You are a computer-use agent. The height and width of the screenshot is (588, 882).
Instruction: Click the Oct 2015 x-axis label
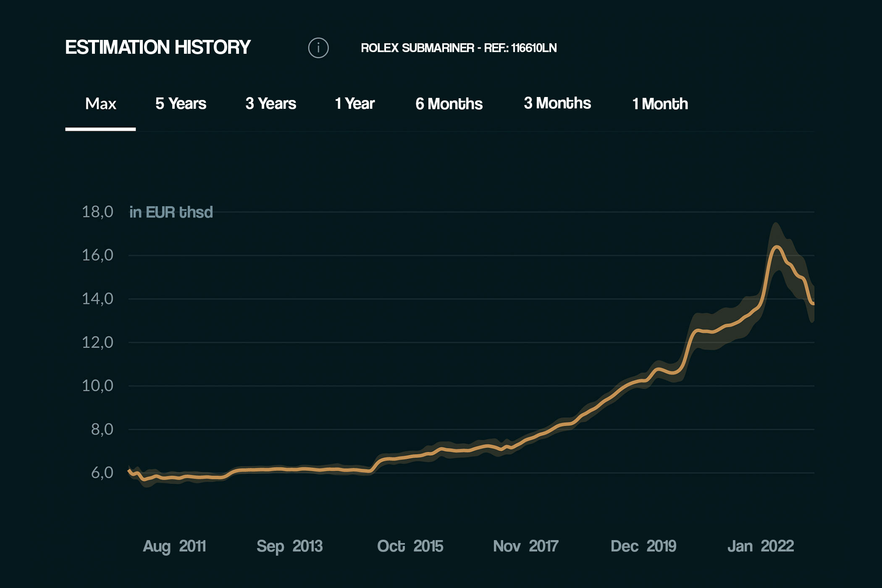410,546
